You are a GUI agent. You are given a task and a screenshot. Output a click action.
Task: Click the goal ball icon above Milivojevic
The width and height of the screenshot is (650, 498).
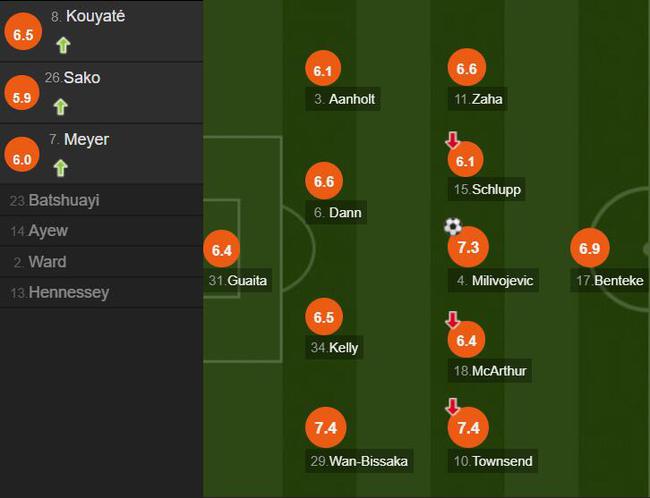(453, 226)
